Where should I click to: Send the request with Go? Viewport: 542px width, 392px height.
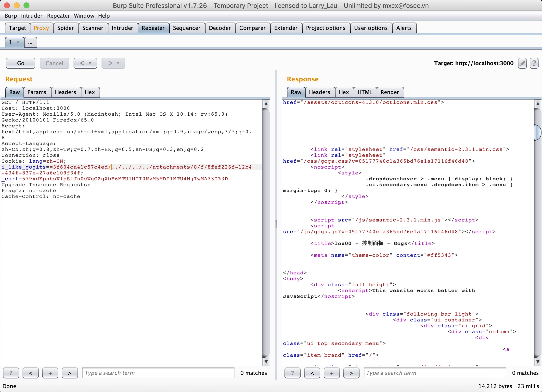point(21,63)
